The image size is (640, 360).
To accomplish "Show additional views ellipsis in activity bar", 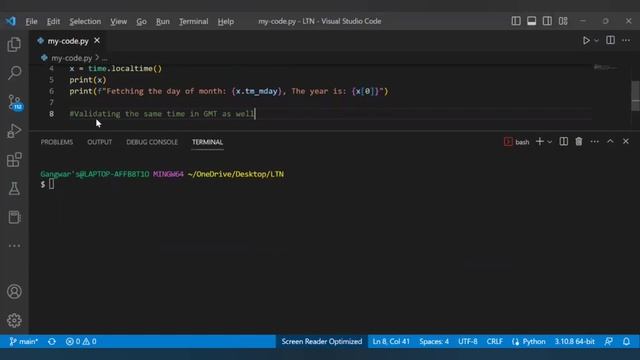I will (14, 246).
